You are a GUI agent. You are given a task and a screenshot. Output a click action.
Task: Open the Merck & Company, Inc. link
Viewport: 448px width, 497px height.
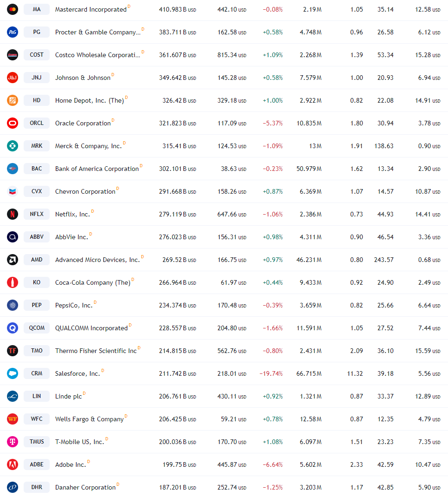(x=88, y=146)
